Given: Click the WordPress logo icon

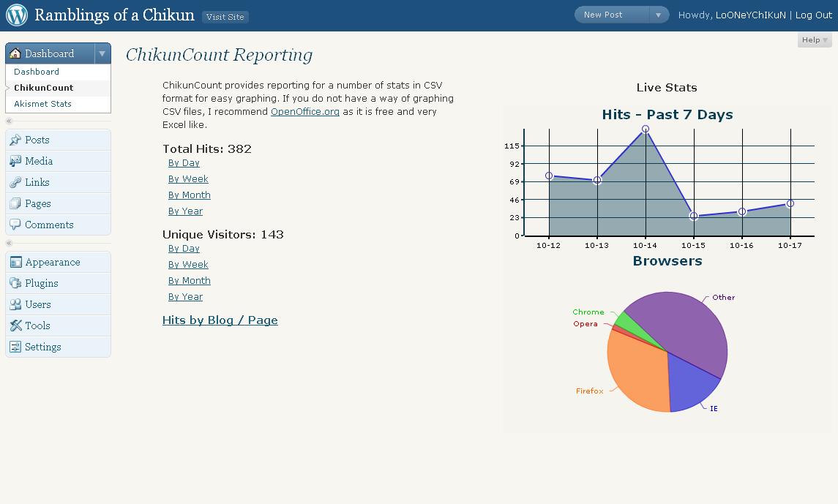Looking at the screenshot, I should (x=17, y=15).
